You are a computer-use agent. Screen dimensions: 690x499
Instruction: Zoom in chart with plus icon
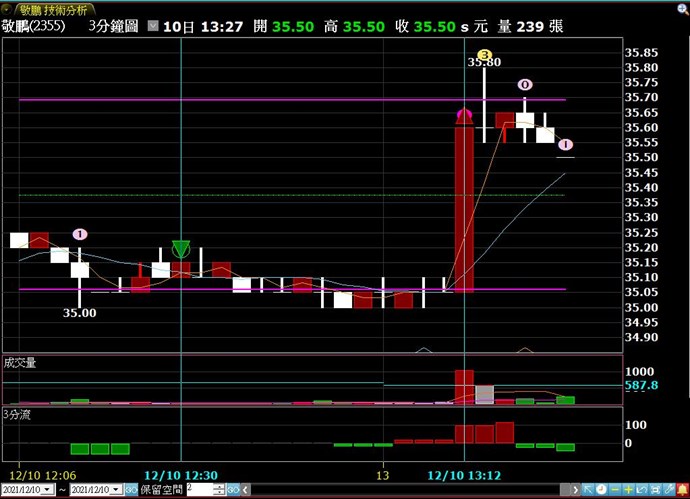coord(628,489)
